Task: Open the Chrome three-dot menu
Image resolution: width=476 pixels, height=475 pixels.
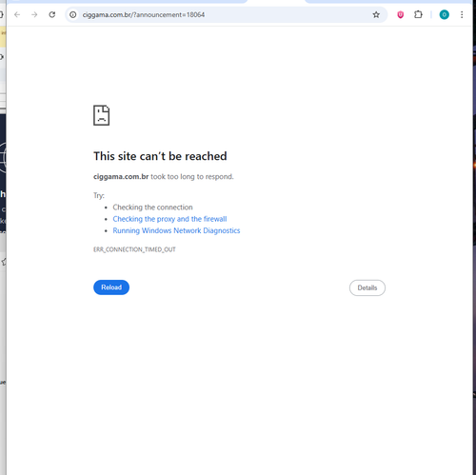Action: 462,14
